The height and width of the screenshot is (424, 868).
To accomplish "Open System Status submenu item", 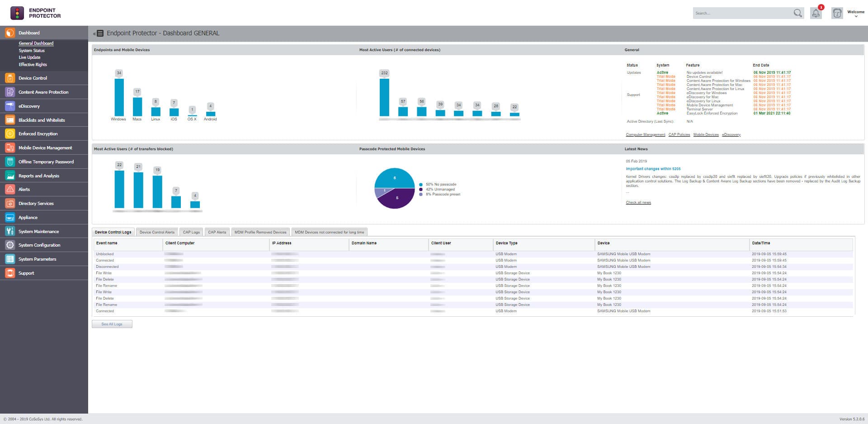I will pyautogui.click(x=32, y=51).
